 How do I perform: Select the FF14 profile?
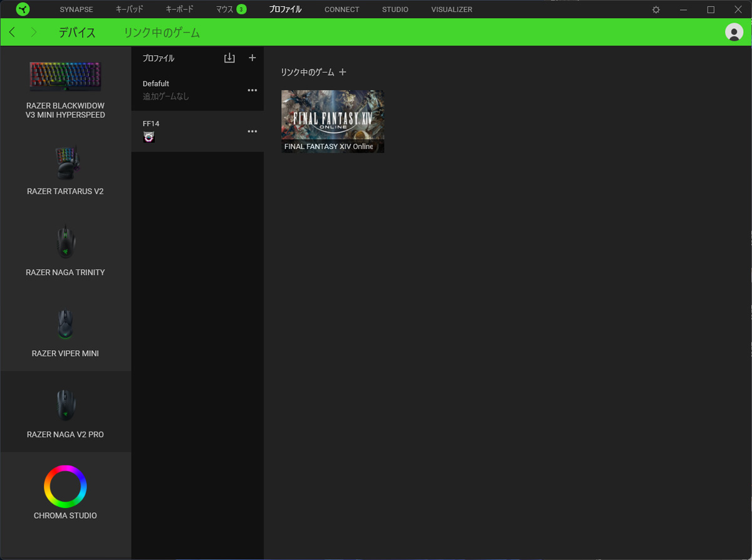tap(197, 131)
